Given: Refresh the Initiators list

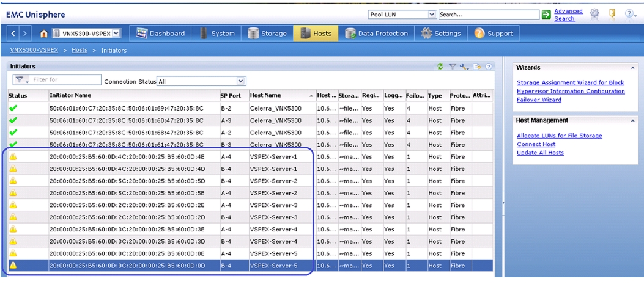Looking at the screenshot, I should (x=440, y=67).
